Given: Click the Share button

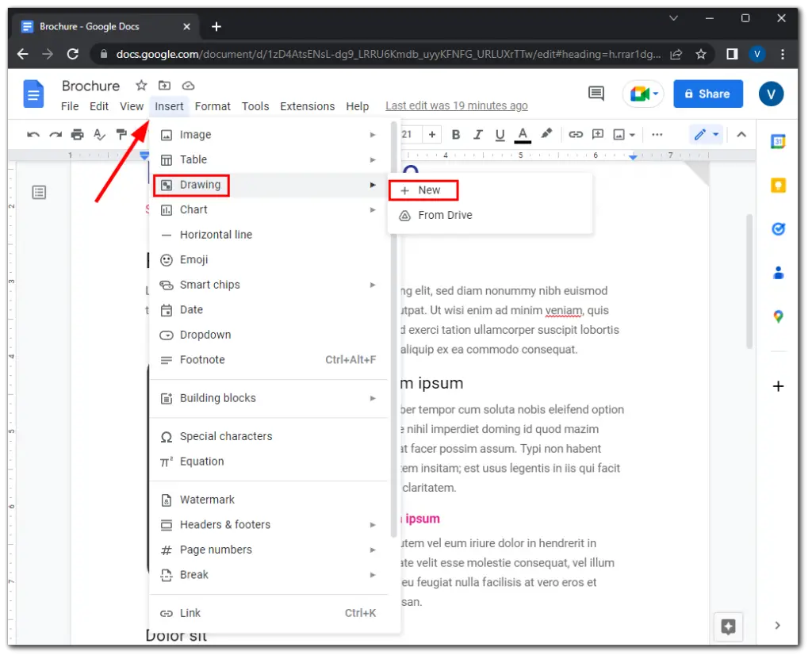Looking at the screenshot, I should [707, 93].
